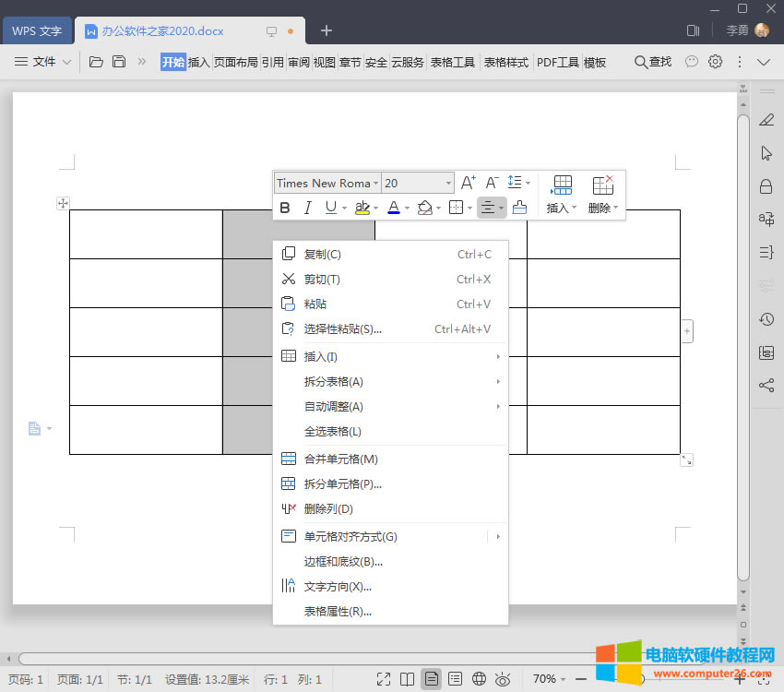
Task: Click the settings gear icon in the menu bar
Action: (x=715, y=62)
